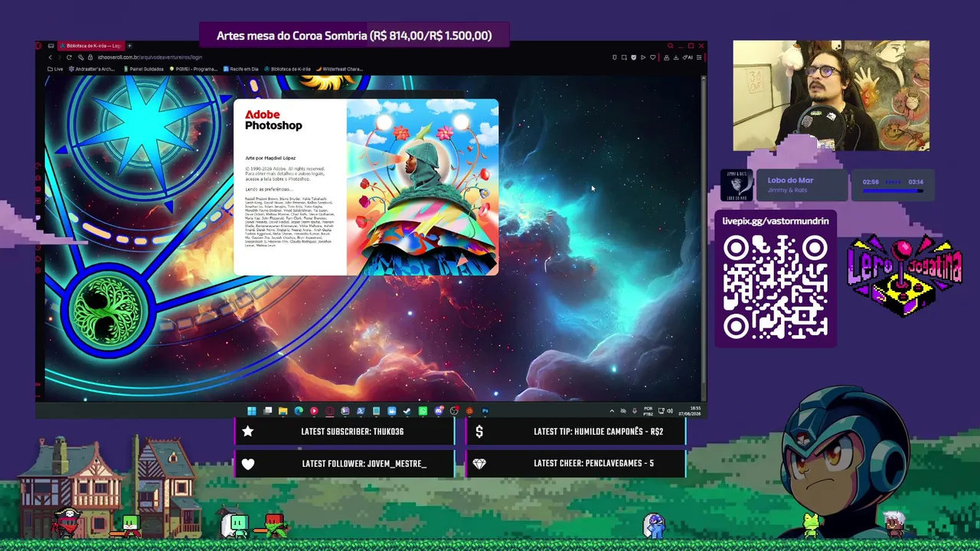Screen dimensions: 980x551
Task: Open the Opera AI assistant icon
Action: click(688, 57)
